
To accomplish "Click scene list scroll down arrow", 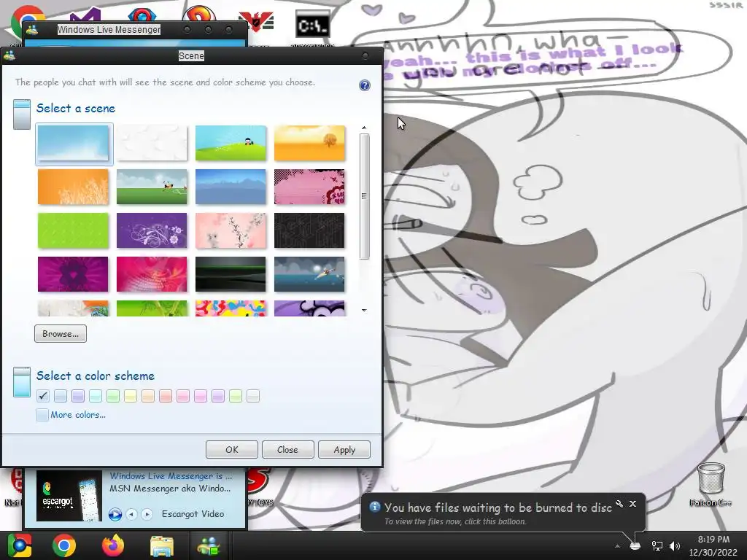I will pyautogui.click(x=365, y=311).
